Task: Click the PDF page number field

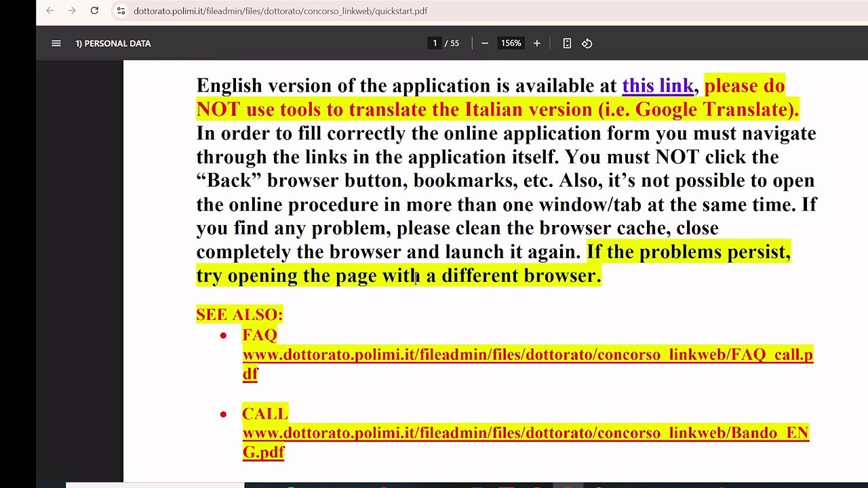Action: click(x=435, y=43)
